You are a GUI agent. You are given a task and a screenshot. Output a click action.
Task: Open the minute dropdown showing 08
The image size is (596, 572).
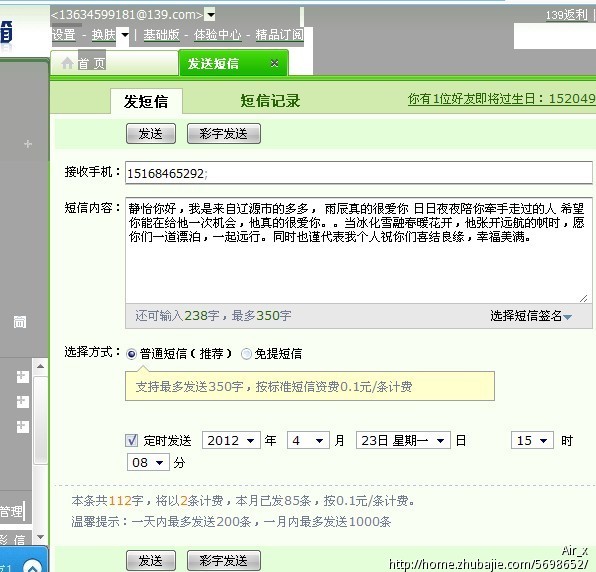[x=148, y=462]
